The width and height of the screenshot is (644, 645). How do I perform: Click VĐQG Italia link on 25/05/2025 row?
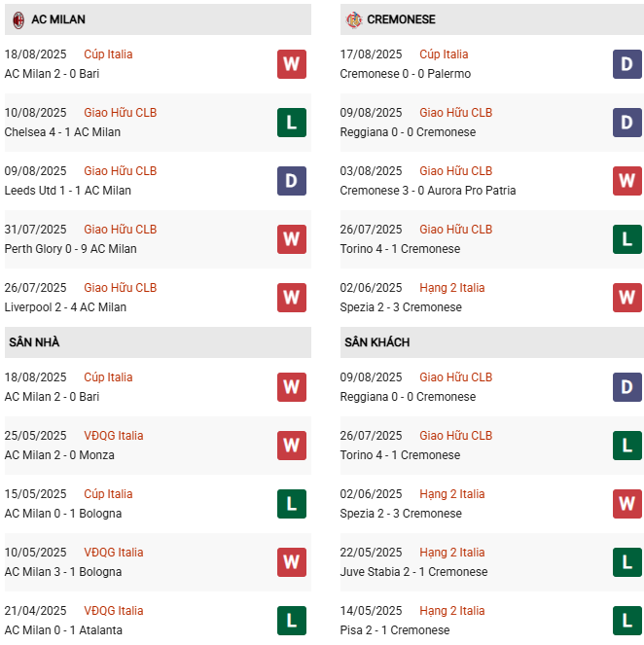113,436
